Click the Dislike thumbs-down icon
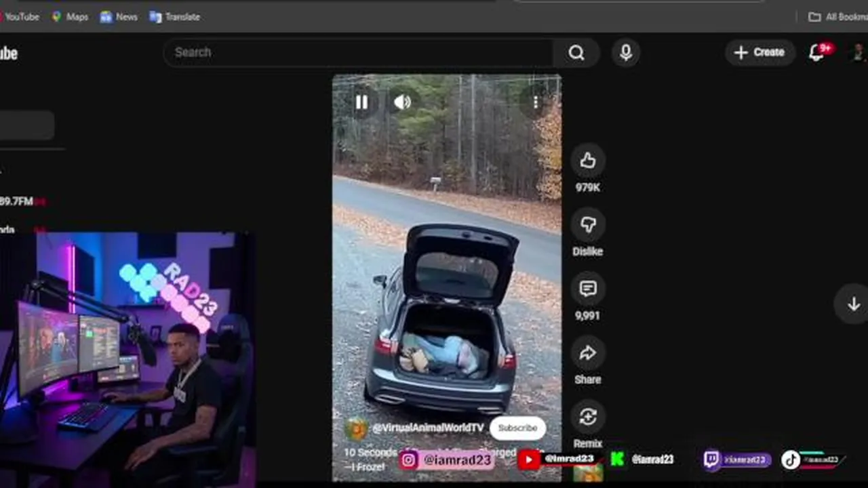 [x=588, y=225]
